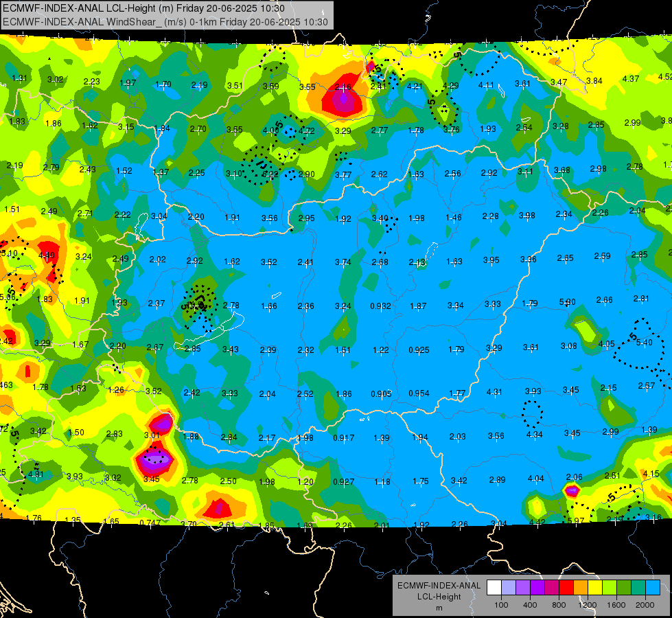Image resolution: width=672 pixels, height=618 pixels.
Task: Click the orange legend swatch
Action: (580, 587)
